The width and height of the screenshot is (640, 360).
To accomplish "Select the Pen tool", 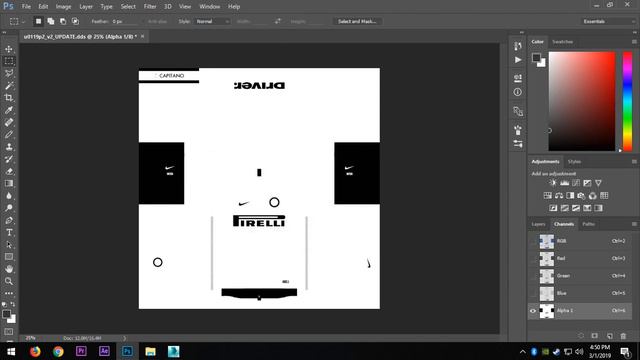I will click(9, 220).
